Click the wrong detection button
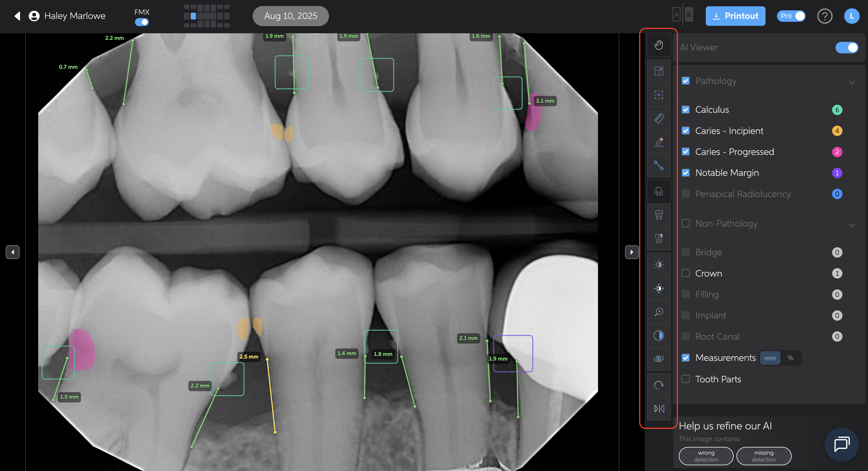 click(705, 456)
